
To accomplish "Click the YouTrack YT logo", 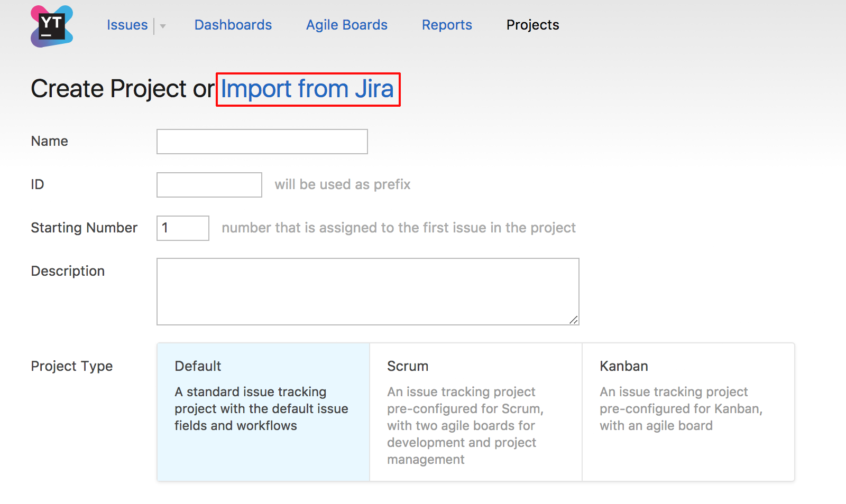I will click(52, 26).
